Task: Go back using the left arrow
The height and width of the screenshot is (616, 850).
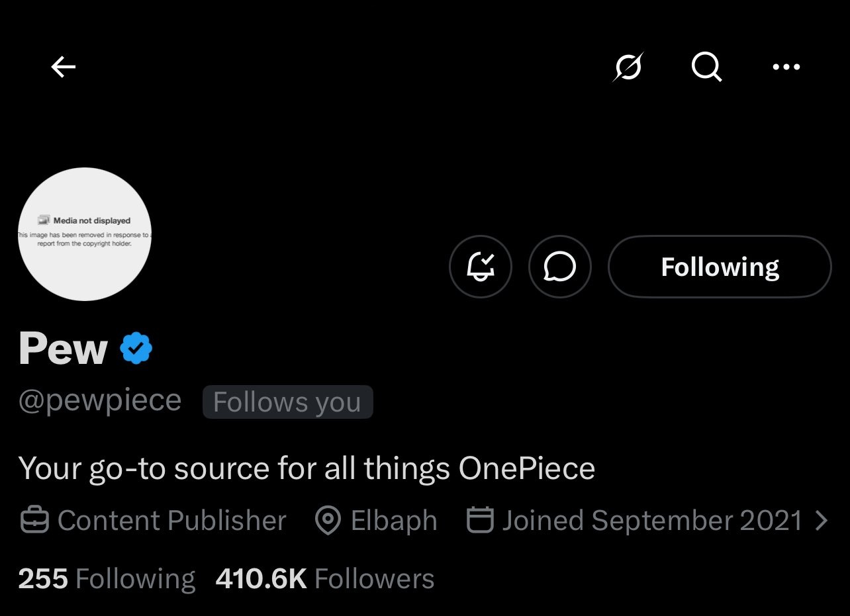Action: tap(64, 67)
